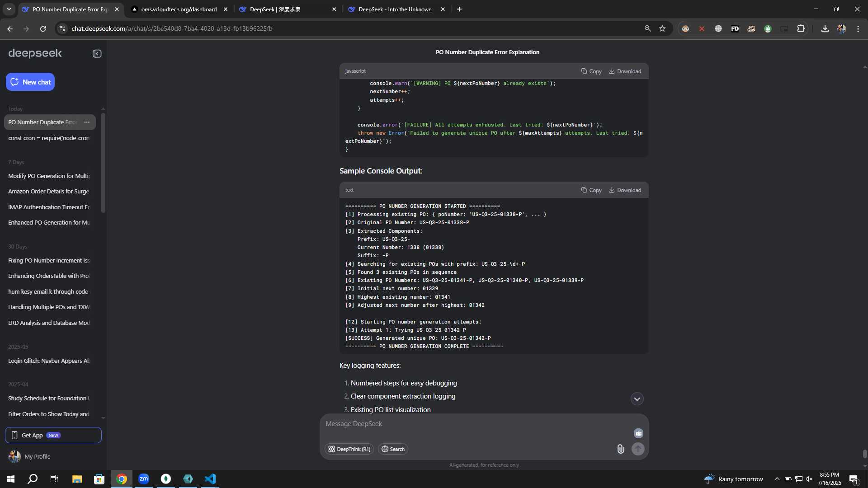The width and height of the screenshot is (868, 488).
Task: Open Chrome three-dot menu
Action: (x=858, y=28)
